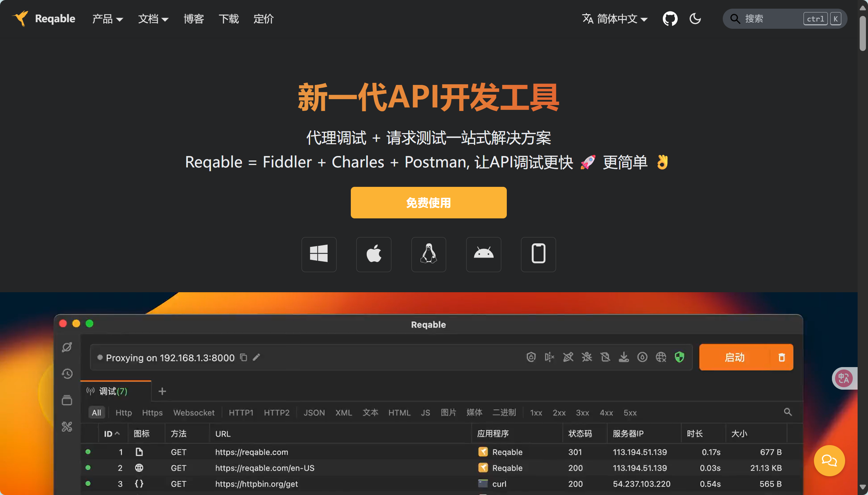
Task: Click the 启动 start button in app
Action: coord(735,357)
